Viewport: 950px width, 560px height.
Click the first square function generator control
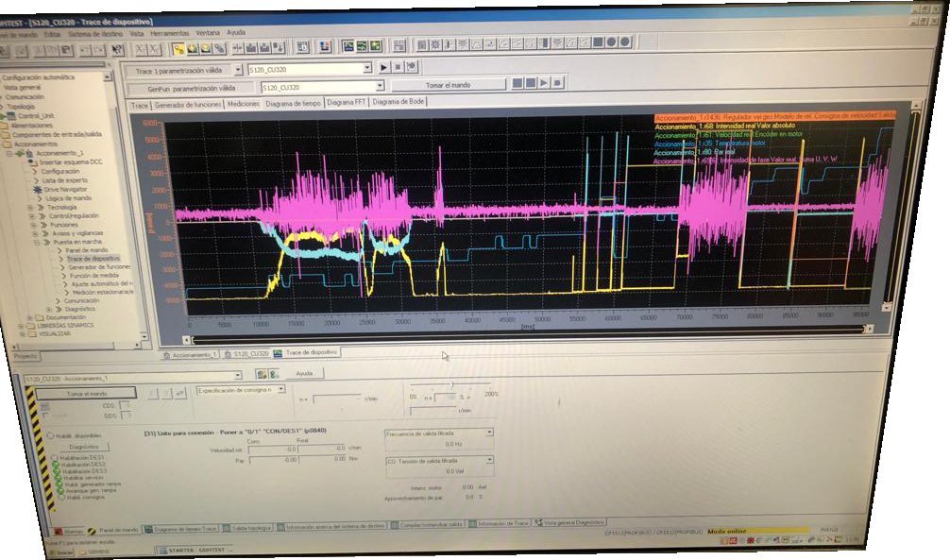click(x=517, y=83)
